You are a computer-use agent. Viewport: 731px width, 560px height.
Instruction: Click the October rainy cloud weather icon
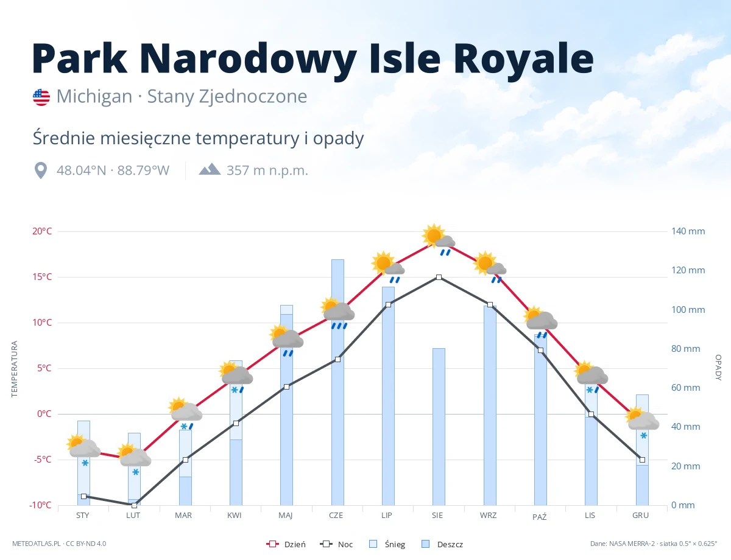tap(540, 323)
